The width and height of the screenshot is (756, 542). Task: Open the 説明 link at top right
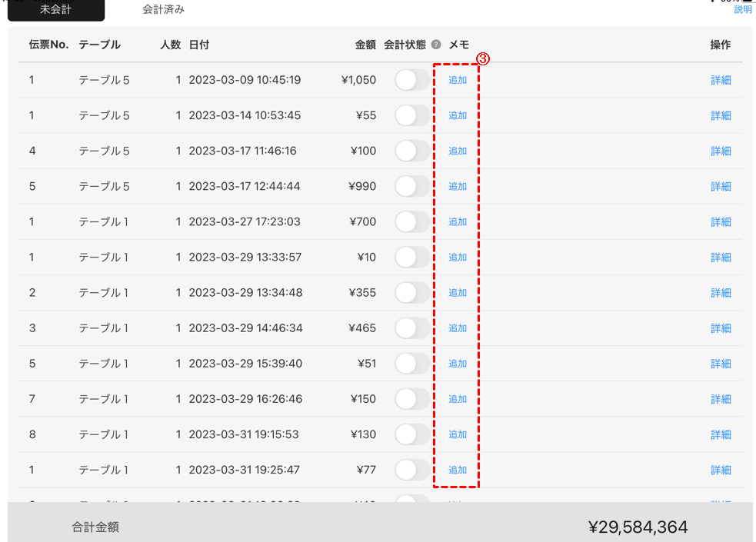(742, 10)
